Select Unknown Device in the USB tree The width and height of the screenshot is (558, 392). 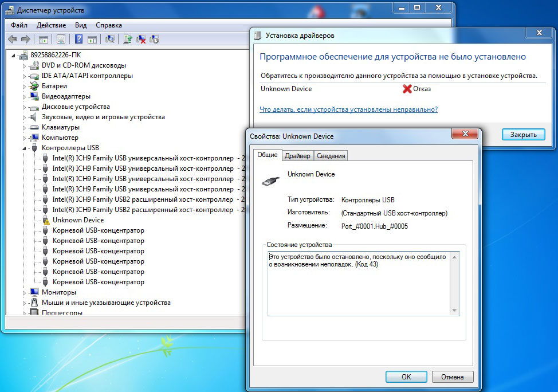coord(78,220)
